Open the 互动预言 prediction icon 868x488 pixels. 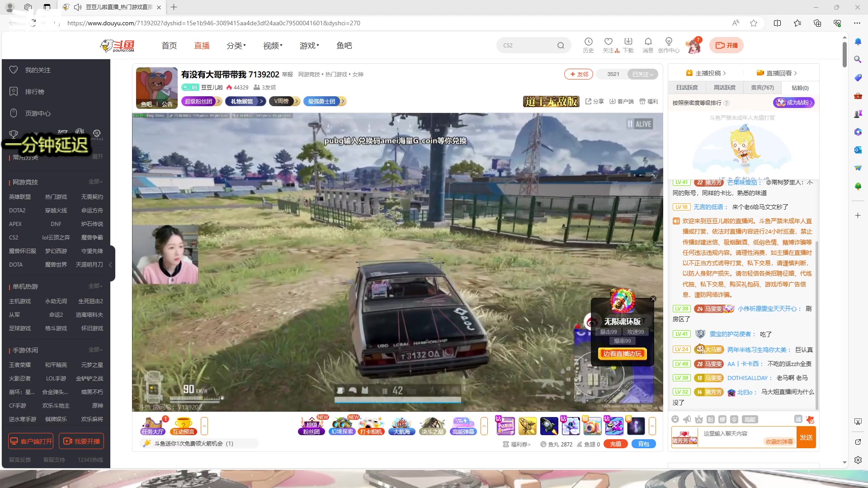(x=184, y=426)
